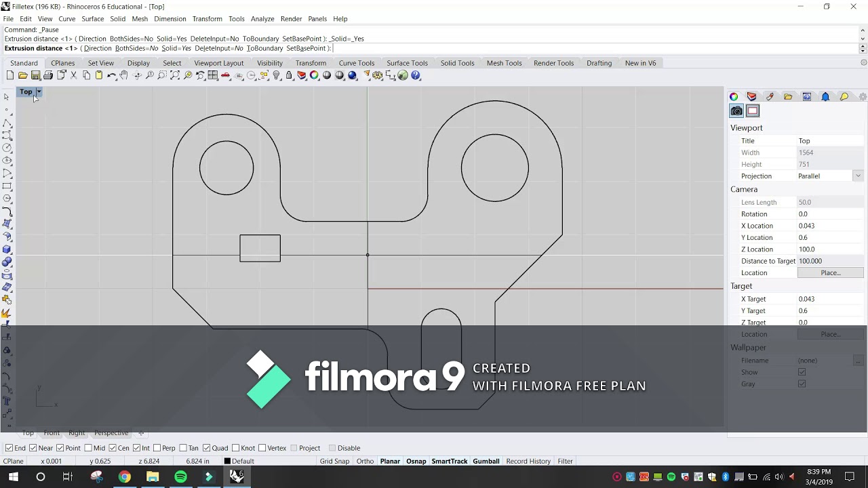Switch to the Surface Tools toolbar tab

click(407, 63)
